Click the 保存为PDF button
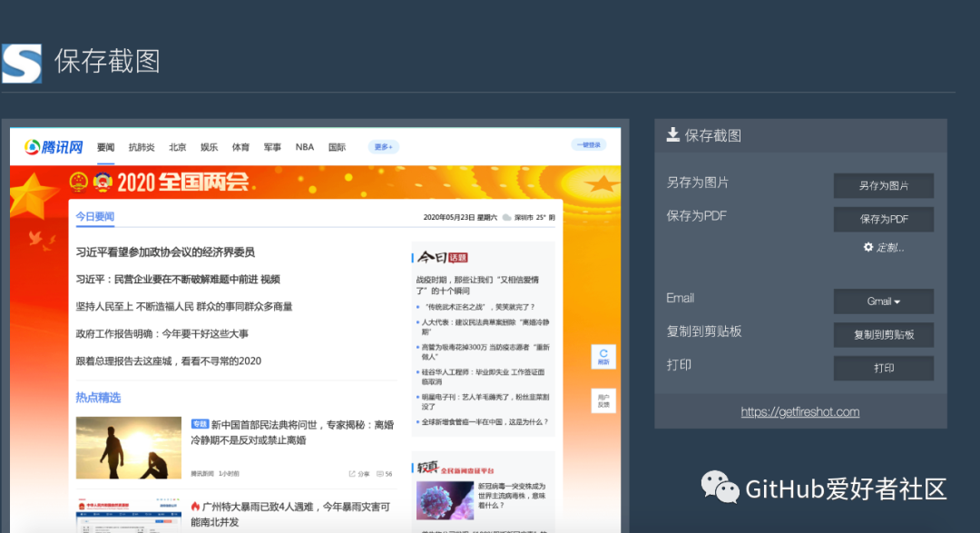Screen dimensions: 980x533 pyautogui.click(x=884, y=220)
